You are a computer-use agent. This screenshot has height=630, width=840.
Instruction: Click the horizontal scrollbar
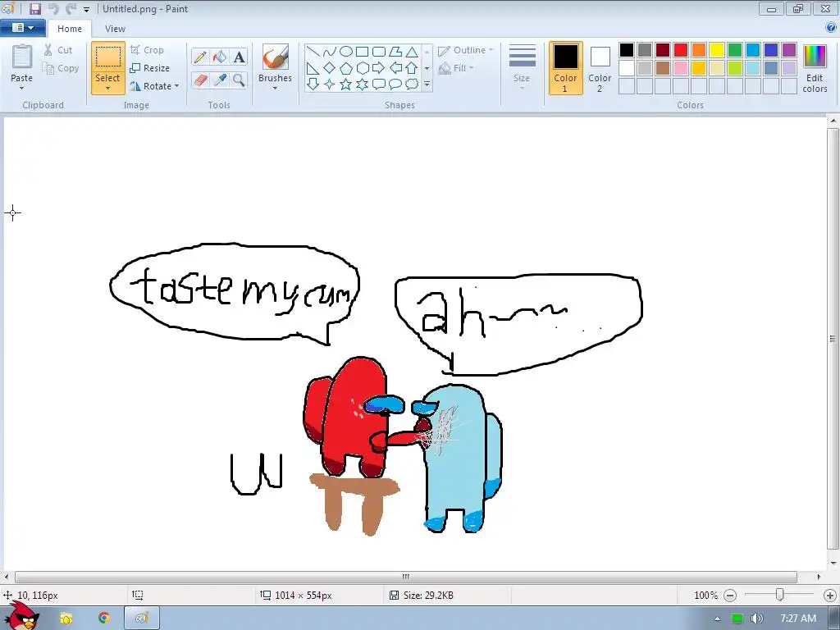coord(405,577)
